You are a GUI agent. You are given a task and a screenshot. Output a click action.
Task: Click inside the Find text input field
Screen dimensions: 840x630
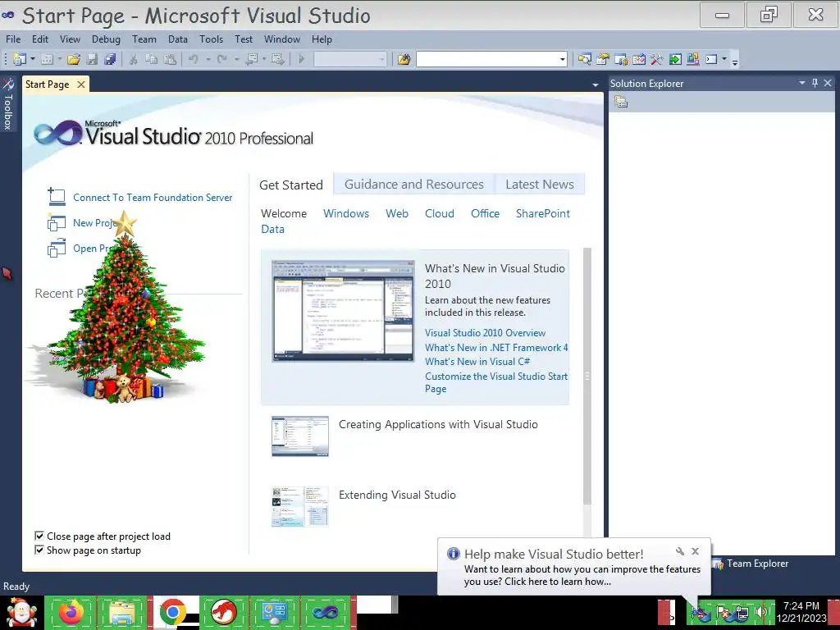click(x=487, y=59)
